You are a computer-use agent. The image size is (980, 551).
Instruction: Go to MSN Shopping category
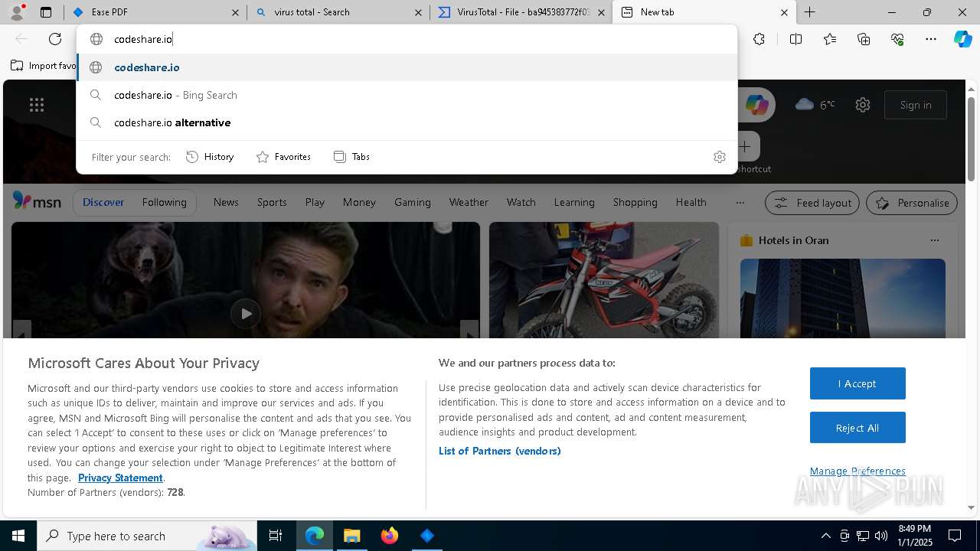[x=635, y=203]
